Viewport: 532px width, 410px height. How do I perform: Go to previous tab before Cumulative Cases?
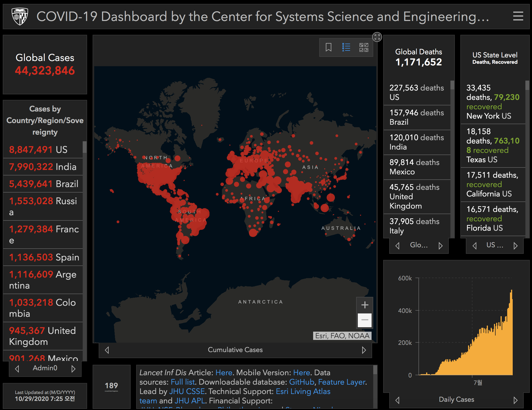click(107, 350)
